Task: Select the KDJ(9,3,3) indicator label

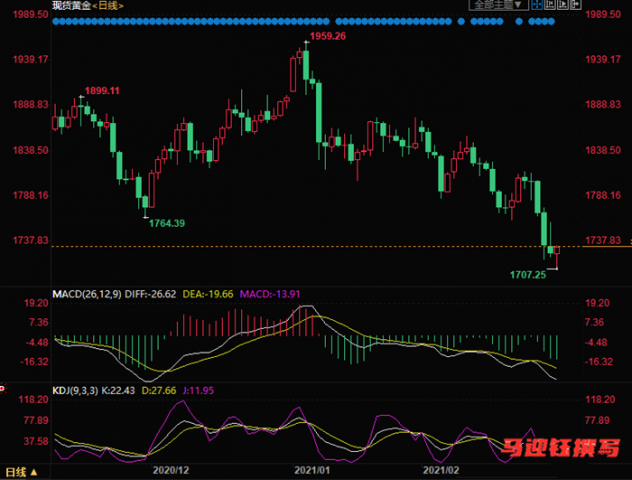Action: click(x=75, y=390)
